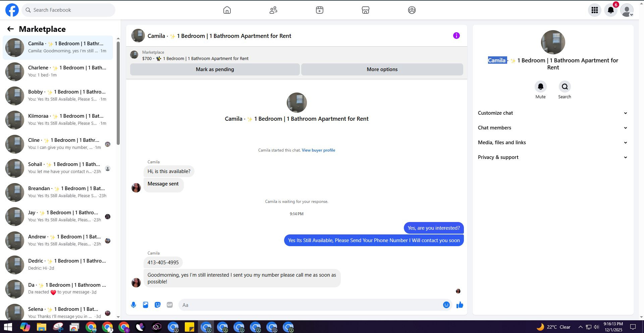Click the listing photo in right panel
644x333 pixels.
coord(553,42)
